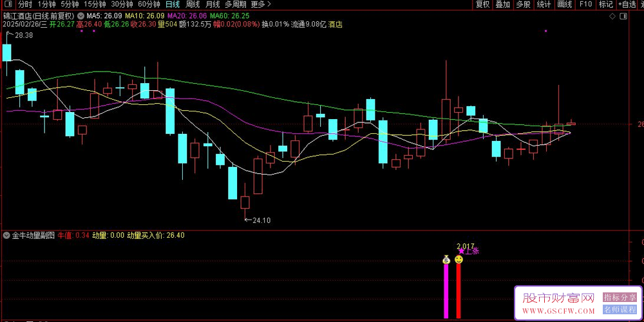
Task: Click the 叠加 overlay button
Action: click(x=503, y=5)
